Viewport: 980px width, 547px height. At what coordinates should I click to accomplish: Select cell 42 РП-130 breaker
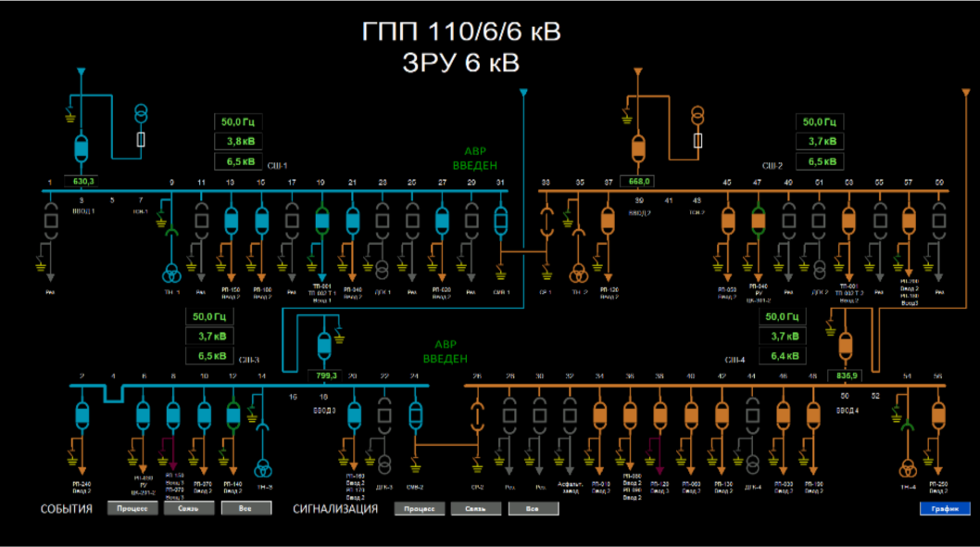(x=722, y=415)
